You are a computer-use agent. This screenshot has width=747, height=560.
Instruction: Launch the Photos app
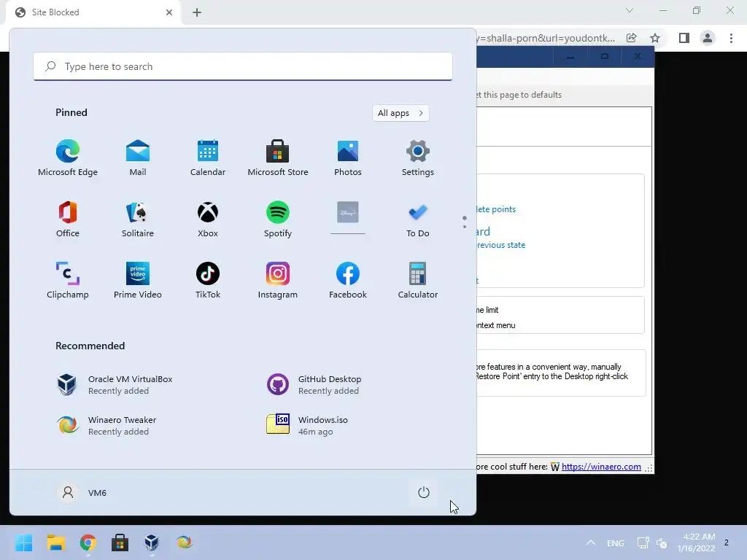click(348, 157)
